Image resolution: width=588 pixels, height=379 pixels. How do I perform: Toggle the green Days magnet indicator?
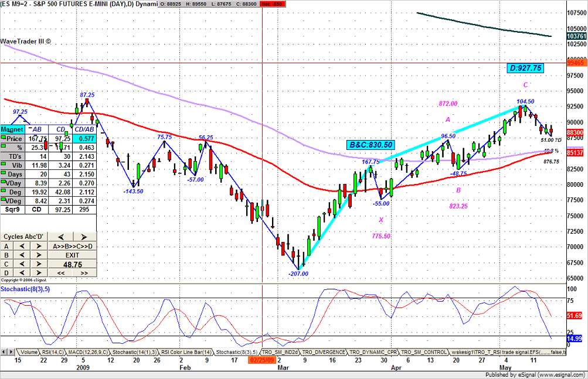point(4,174)
